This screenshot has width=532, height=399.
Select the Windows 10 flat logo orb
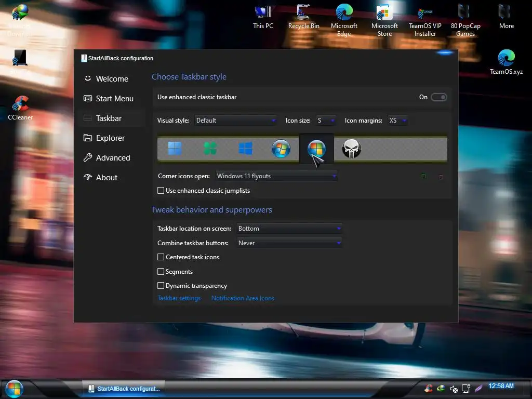coord(245,148)
